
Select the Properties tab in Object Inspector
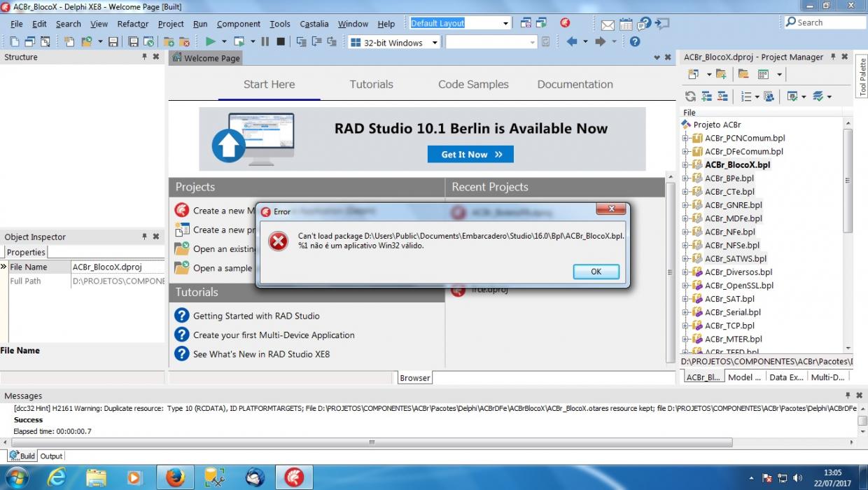[x=26, y=252]
